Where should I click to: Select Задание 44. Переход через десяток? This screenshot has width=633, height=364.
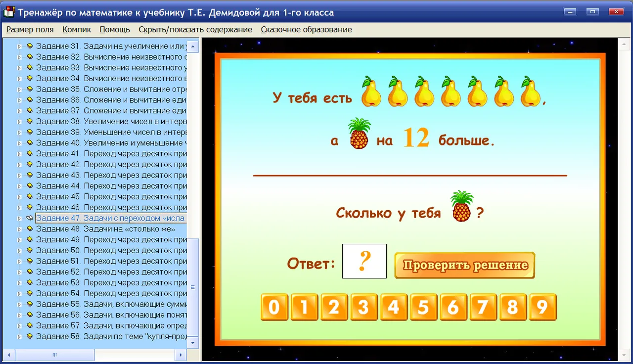111,186
